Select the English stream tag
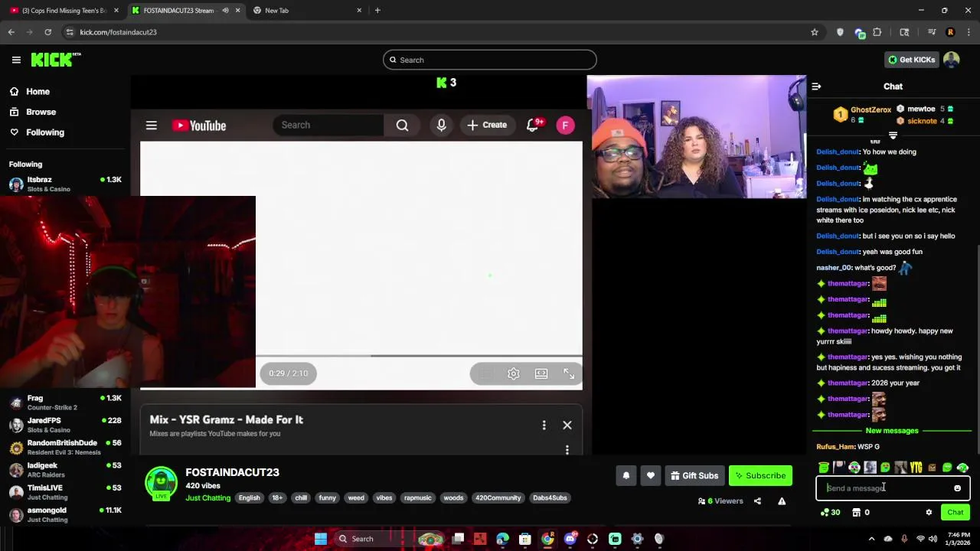980x551 pixels. (249, 497)
